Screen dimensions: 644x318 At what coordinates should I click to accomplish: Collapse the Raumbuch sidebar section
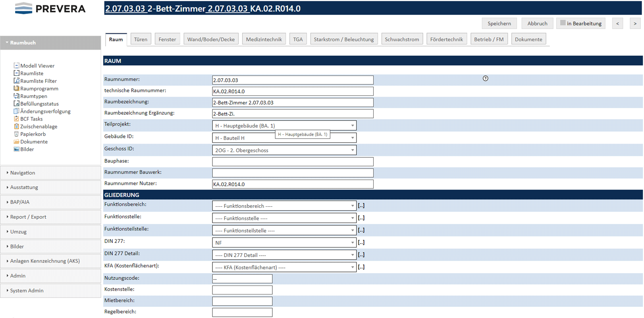(23, 43)
